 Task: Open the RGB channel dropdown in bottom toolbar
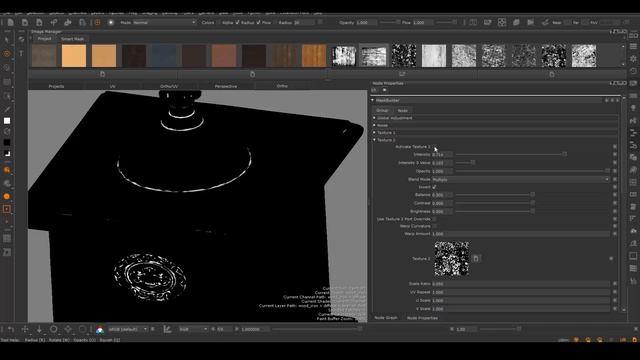tap(193, 329)
